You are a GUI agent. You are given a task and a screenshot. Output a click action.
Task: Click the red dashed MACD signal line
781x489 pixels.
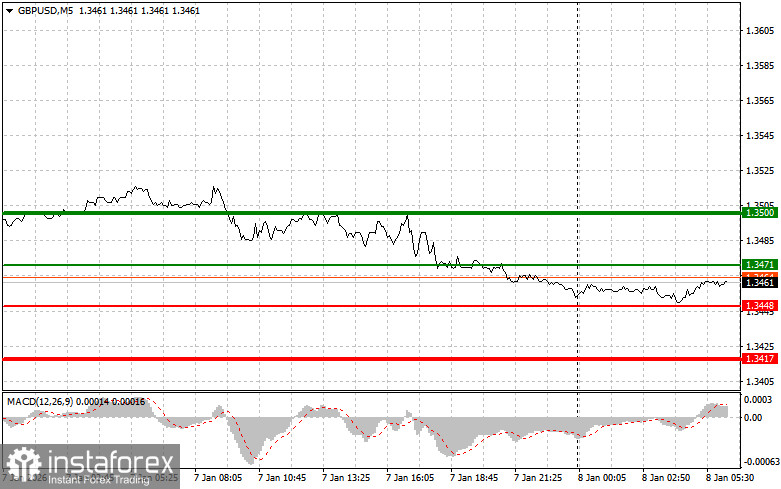pos(259,458)
